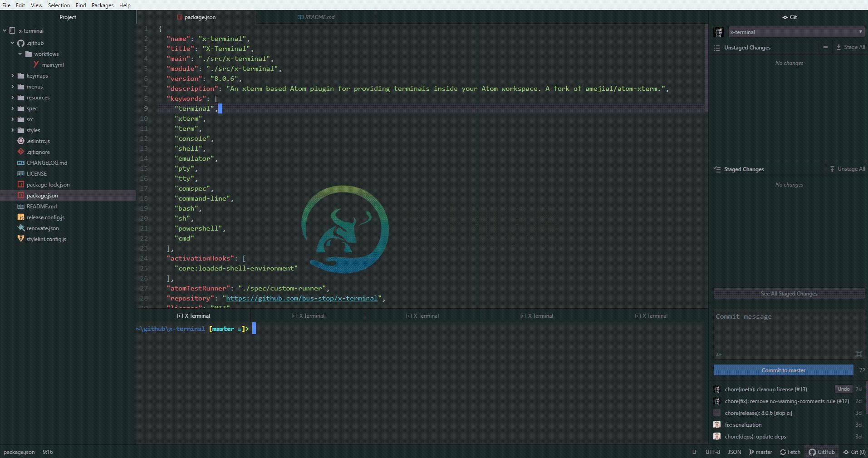Click the LF line ending indicator
This screenshot has height=458, width=868.
695,452
